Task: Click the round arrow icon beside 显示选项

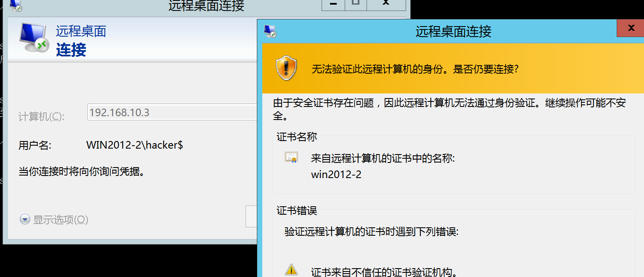Action: (x=25, y=219)
